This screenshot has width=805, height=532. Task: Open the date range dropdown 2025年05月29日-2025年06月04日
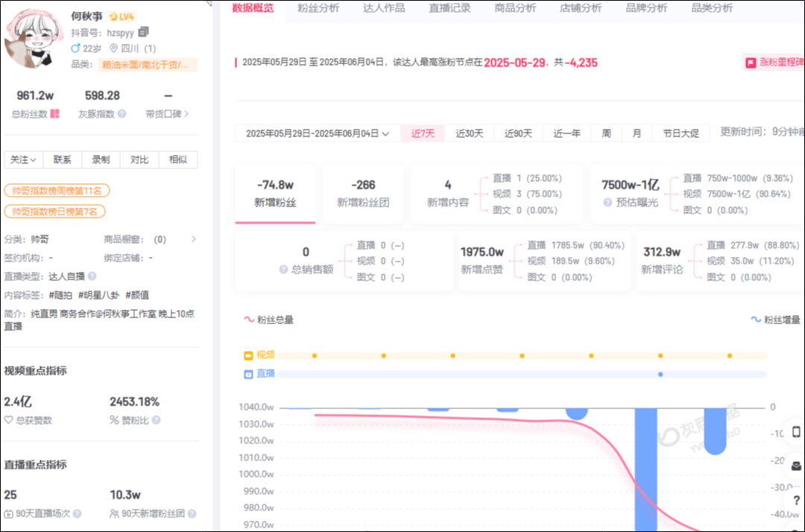(318, 133)
